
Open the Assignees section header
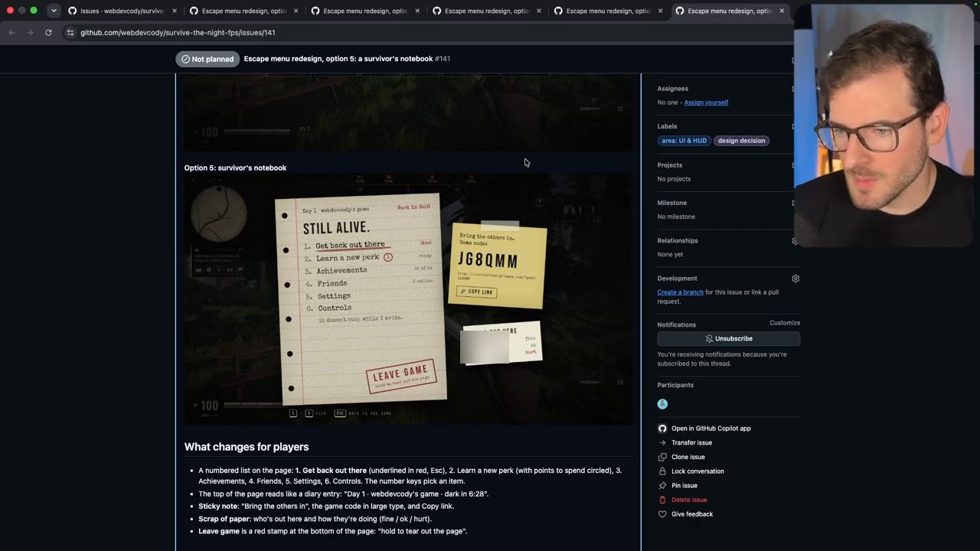(672, 89)
